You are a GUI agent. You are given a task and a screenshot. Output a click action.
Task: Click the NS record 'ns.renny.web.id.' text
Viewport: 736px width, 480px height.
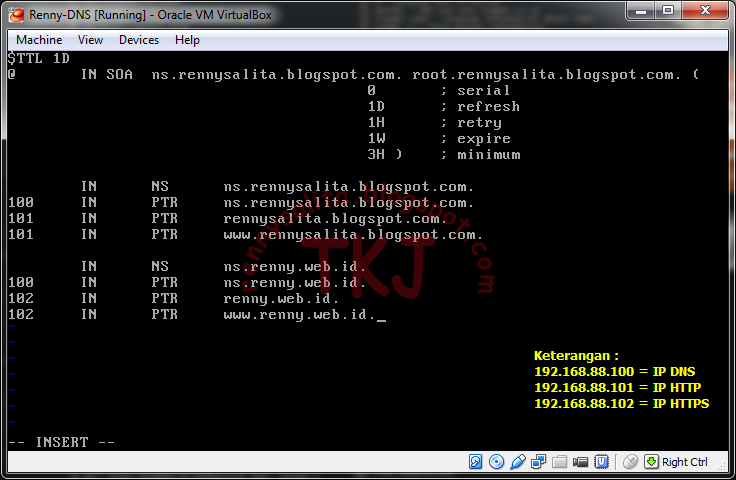295,267
